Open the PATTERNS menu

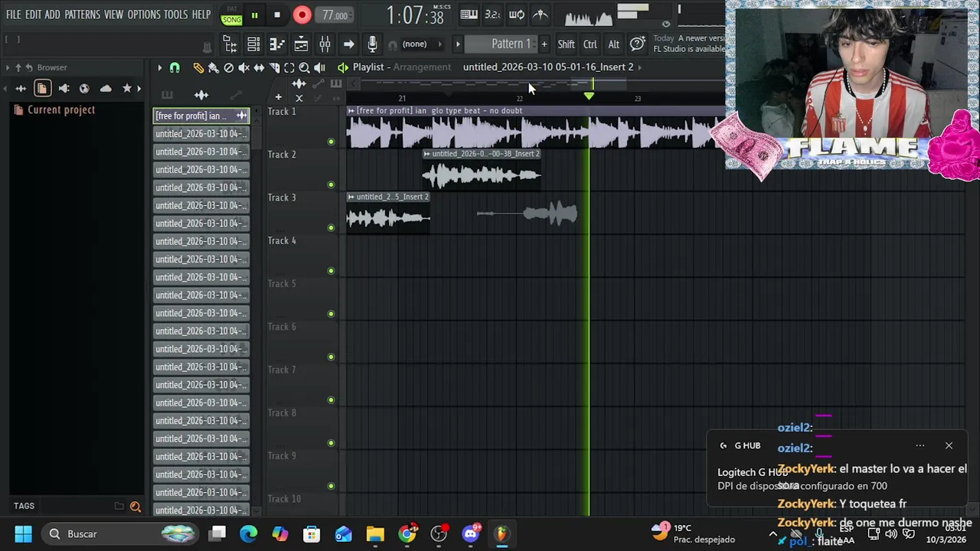(x=82, y=15)
